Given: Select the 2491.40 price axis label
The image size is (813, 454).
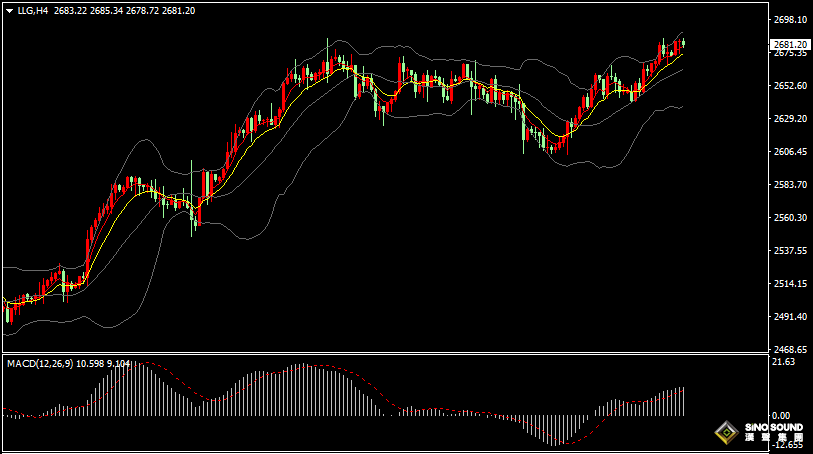Looking at the screenshot, I should click(790, 317).
